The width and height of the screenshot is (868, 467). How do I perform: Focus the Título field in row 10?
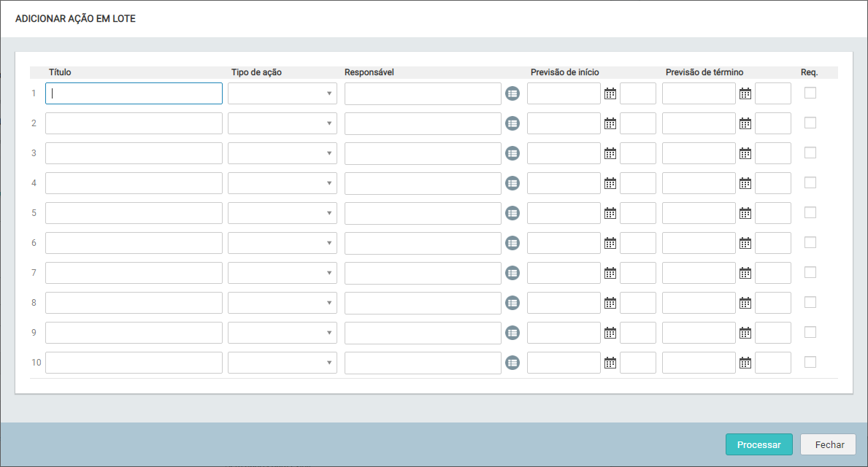pos(134,363)
